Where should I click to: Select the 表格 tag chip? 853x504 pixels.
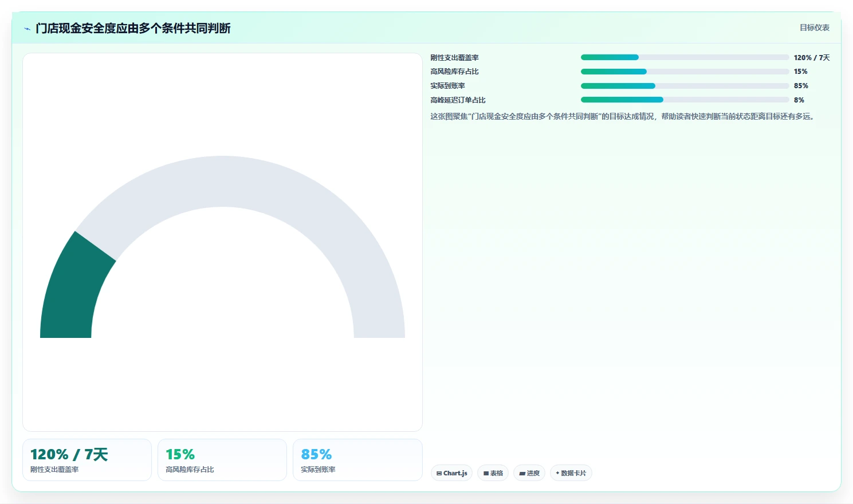tap(493, 473)
